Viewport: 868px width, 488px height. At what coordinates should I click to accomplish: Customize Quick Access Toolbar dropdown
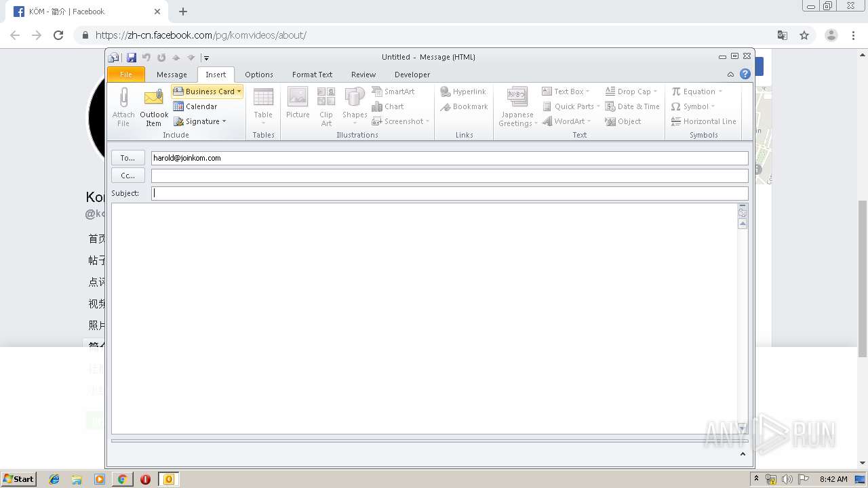pos(206,58)
